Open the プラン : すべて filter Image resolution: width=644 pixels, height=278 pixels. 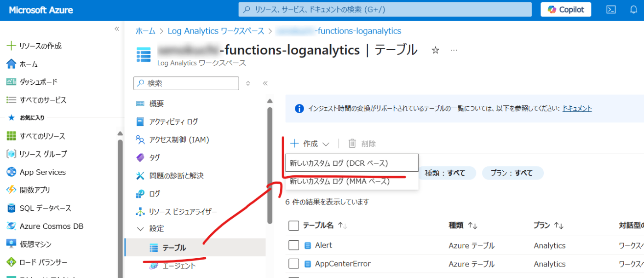tap(513, 173)
